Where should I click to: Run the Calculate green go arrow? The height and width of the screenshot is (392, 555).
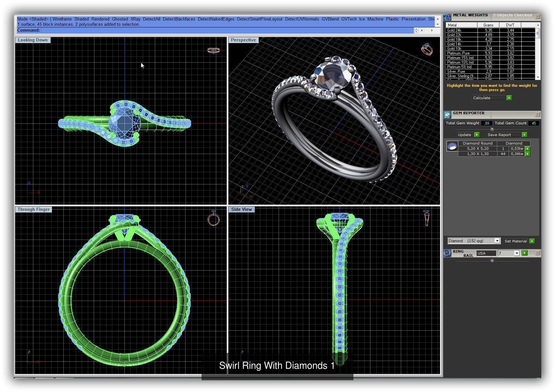coord(509,98)
